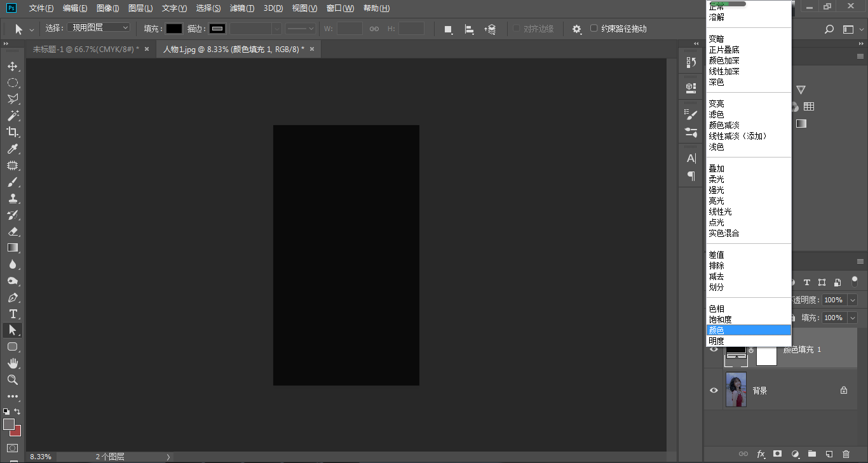This screenshot has width=868, height=463.
Task: Select the Blur droplet tool
Action: pyautogui.click(x=13, y=264)
